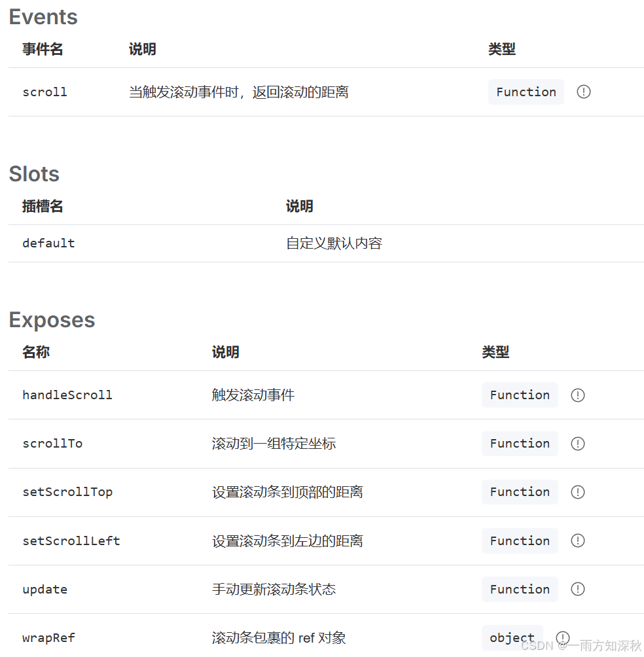Click the wrapRef name cell
Screen dimensions: 644x657
point(48,638)
